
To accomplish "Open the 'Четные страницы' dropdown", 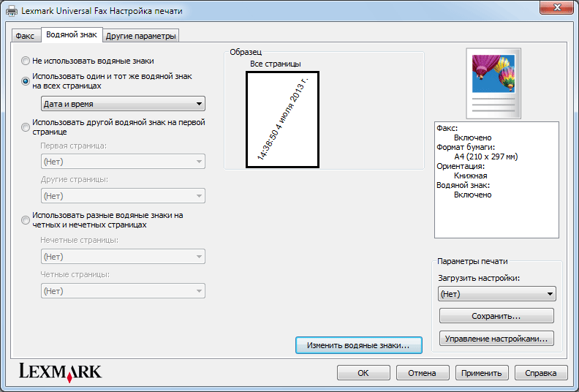I will [123, 291].
